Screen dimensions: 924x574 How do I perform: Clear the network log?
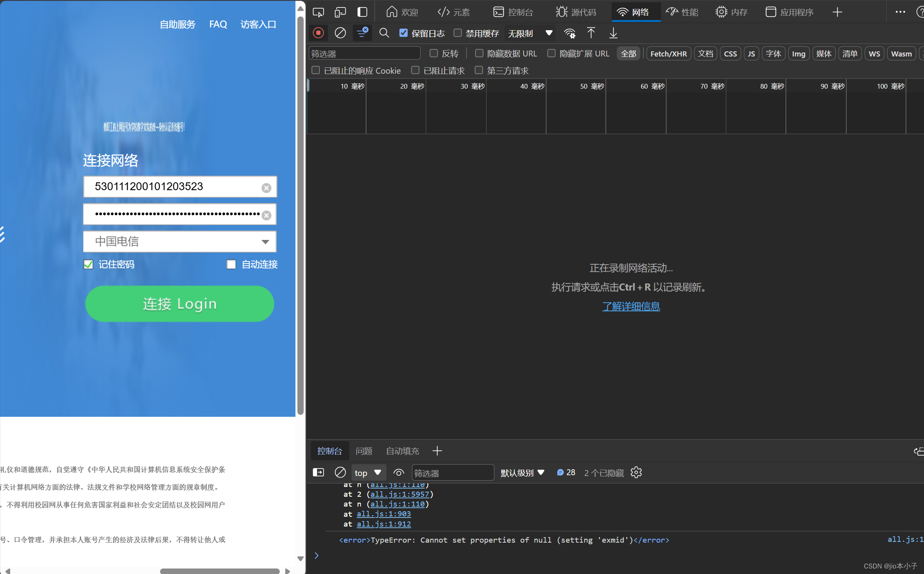pyautogui.click(x=340, y=33)
